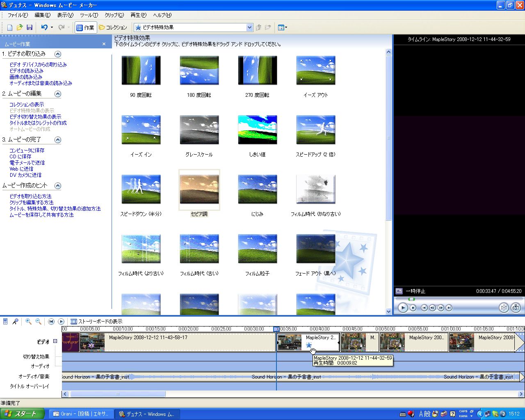This screenshot has width=525, height=420.
Task: Switch to the Grani taskbar window
Action: [x=81, y=414]
